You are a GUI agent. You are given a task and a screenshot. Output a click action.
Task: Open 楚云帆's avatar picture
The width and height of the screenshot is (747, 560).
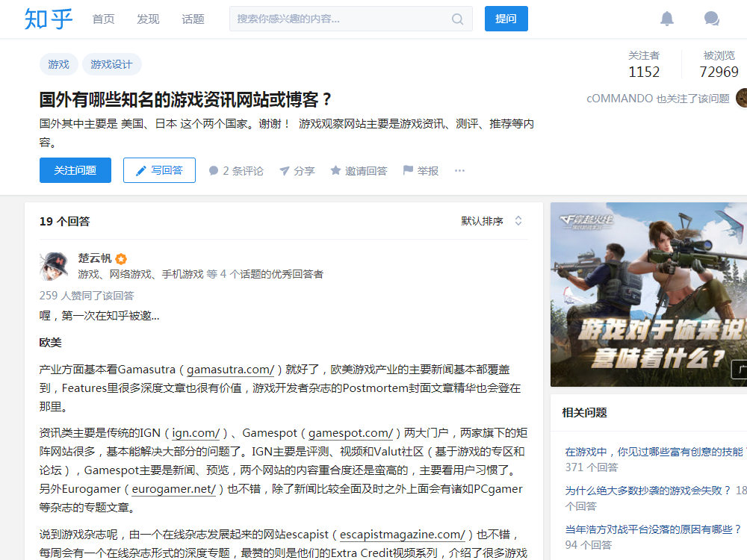point(53,267)
